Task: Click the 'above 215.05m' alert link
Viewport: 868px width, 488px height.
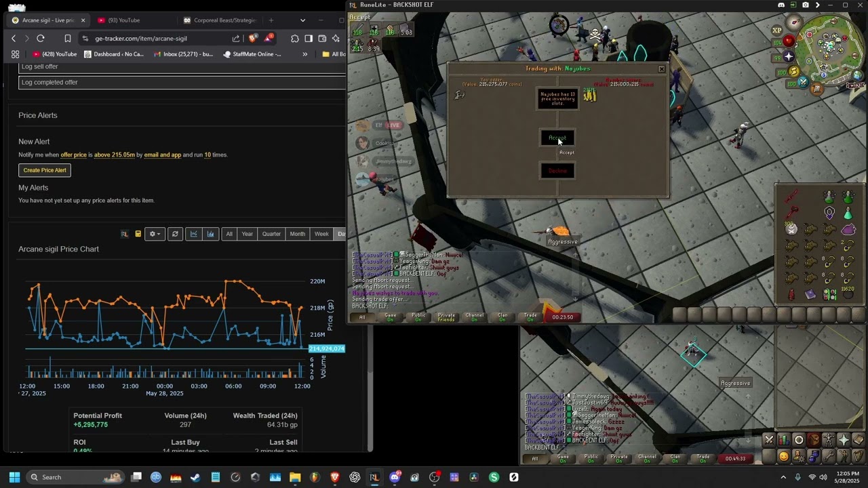Action: (x=115, y=155)
